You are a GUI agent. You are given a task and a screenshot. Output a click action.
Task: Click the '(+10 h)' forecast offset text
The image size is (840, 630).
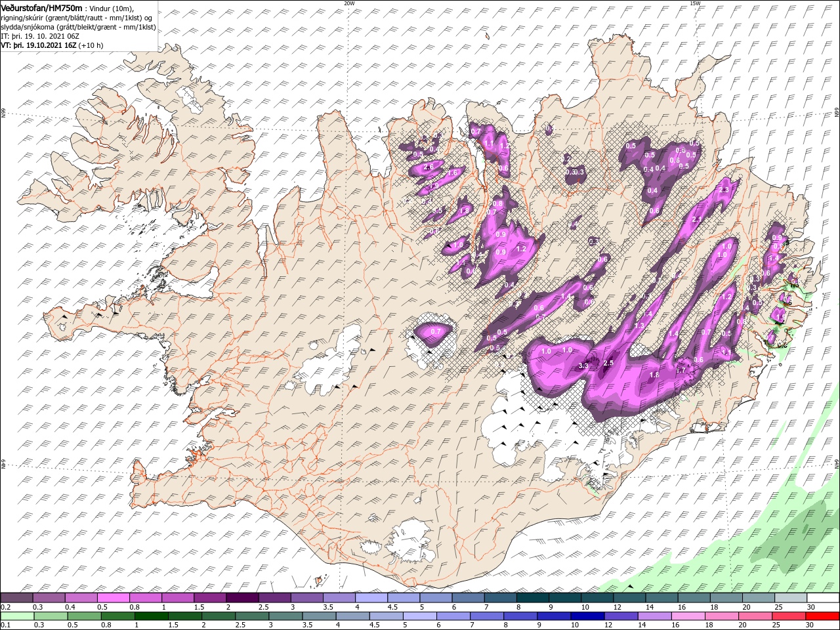click(x=91, y=45)
